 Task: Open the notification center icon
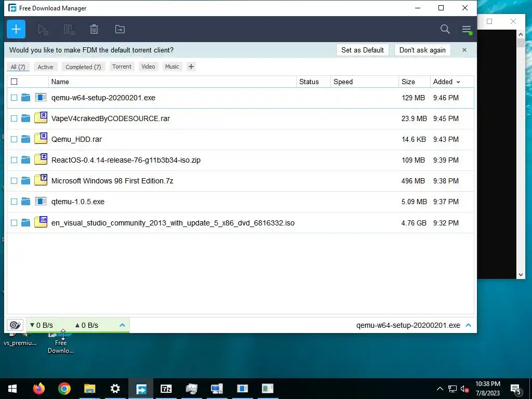coord(516,389)
